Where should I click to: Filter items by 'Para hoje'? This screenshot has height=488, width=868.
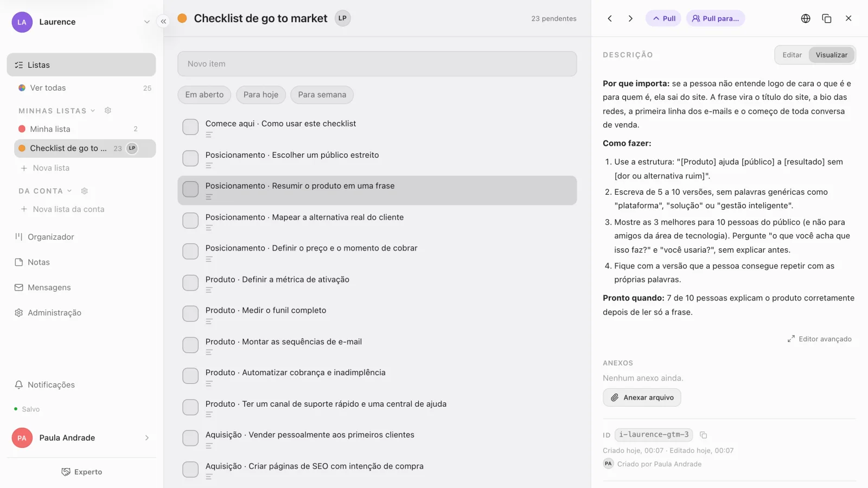pos(261,95)
